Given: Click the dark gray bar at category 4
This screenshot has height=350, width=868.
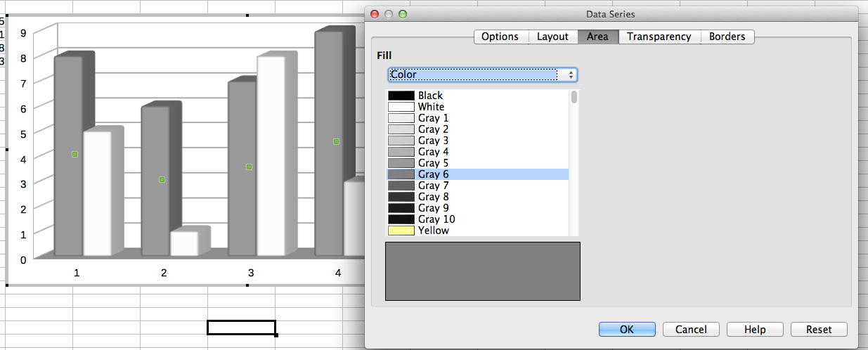Looking at the screenshot, I should (x=329, y=143).
